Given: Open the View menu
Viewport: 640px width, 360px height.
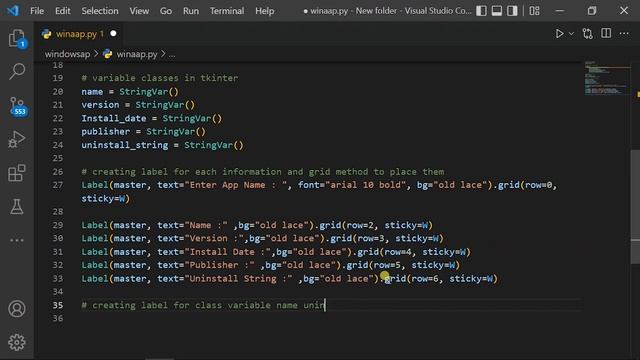Looking at the screenshot, I should point(139,11).
